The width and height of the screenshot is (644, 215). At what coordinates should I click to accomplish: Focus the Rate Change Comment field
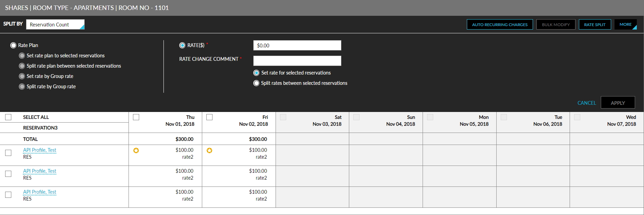[x=297, y=61]
